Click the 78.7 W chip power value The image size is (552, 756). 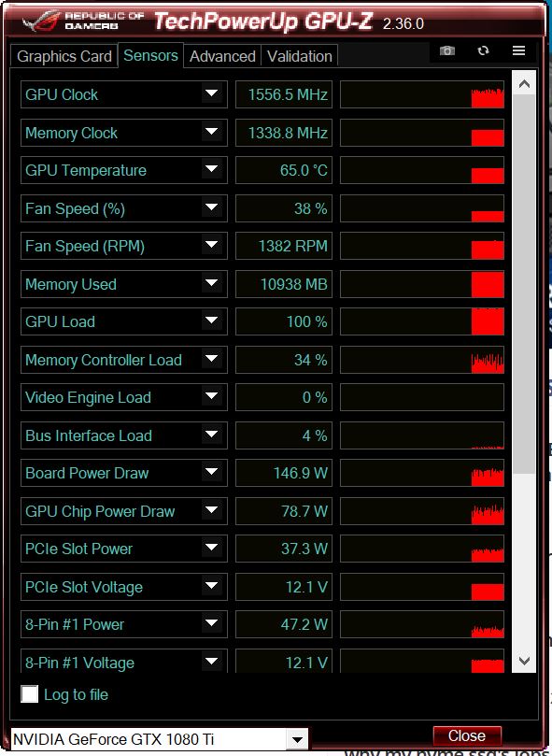click(x=284, y=511)
